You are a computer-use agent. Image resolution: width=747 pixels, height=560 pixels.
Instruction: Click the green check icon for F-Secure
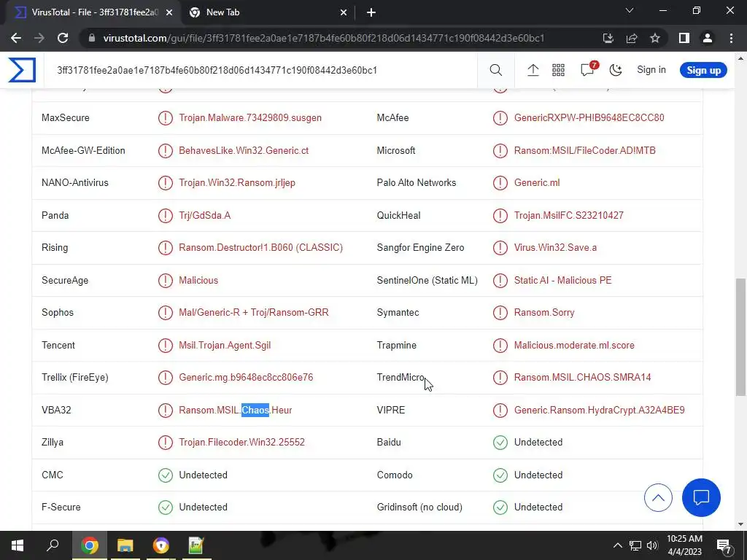[166, 507]
